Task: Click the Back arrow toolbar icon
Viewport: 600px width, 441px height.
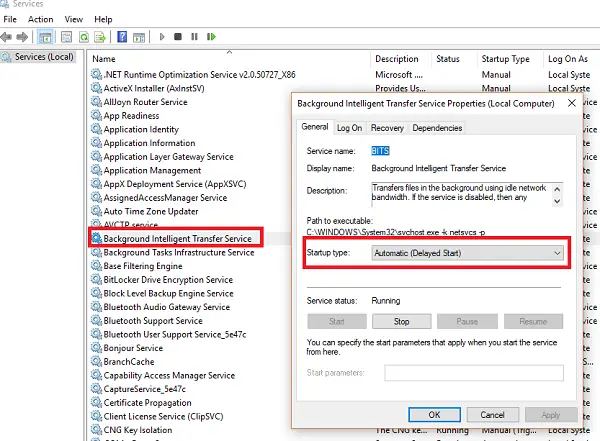Action: 6,37
